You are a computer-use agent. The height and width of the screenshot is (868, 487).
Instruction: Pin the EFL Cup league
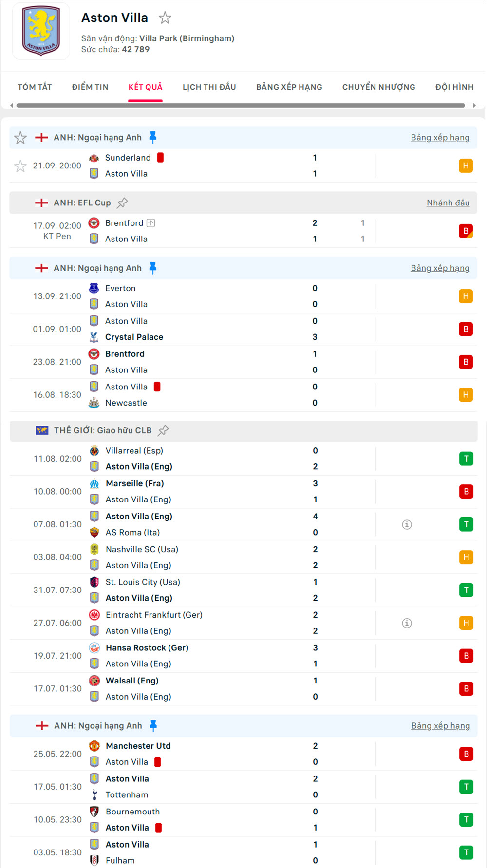click(122, 203)
